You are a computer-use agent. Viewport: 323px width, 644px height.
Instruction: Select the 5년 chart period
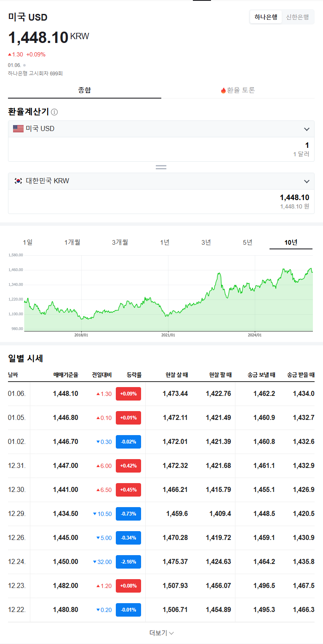[x=247, y=242]
